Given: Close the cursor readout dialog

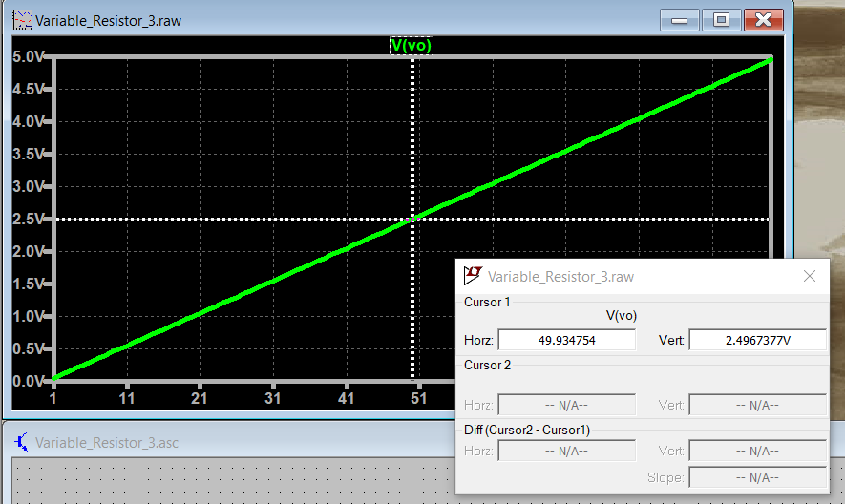Looking at the screenshot, I should (809, 276).
